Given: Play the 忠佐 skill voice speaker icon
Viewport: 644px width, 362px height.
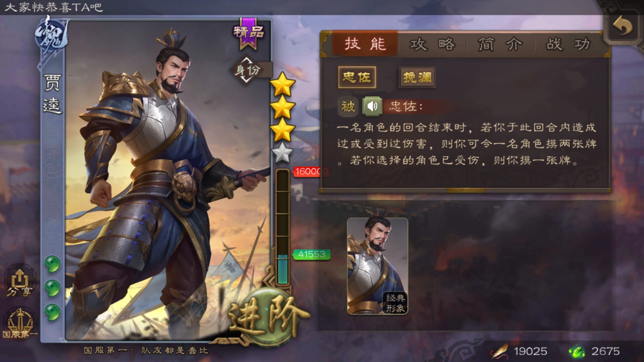Looking at the screenshot, I should point(372,107).
